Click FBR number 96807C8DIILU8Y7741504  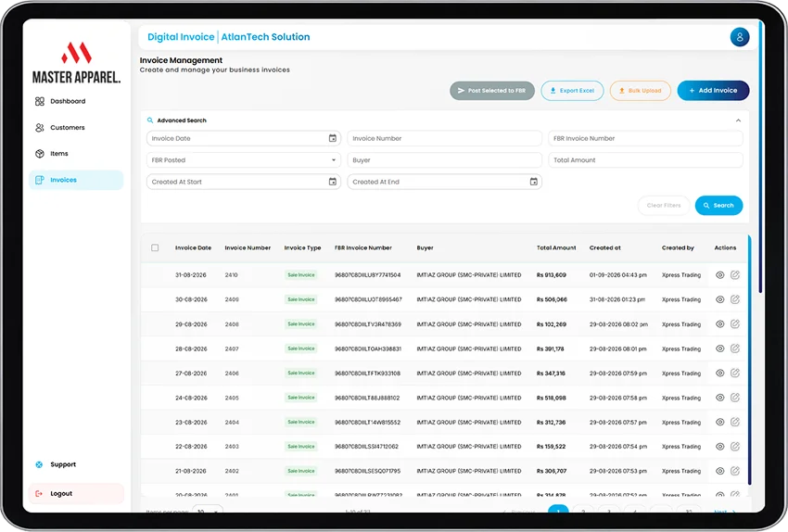pos(368,275)
